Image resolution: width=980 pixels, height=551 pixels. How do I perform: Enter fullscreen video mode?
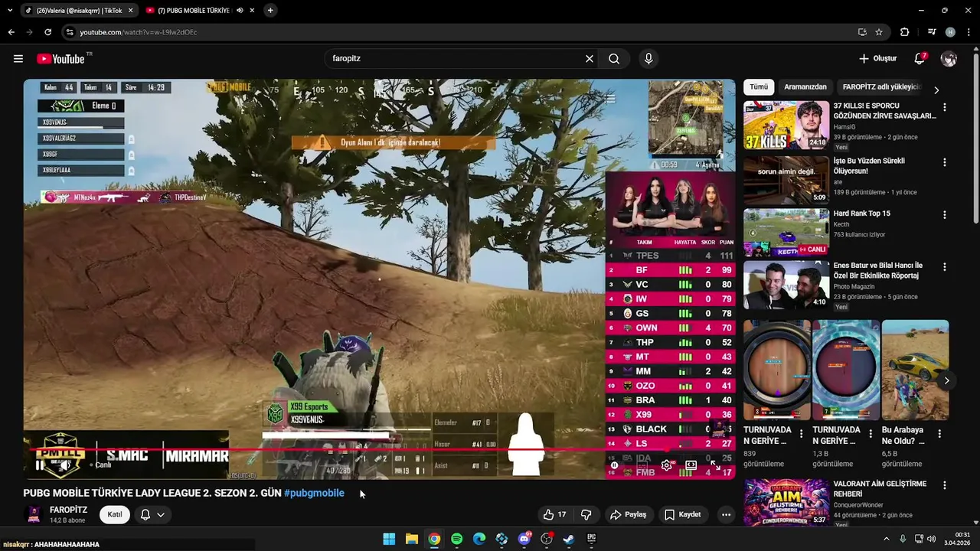point(715,465)
